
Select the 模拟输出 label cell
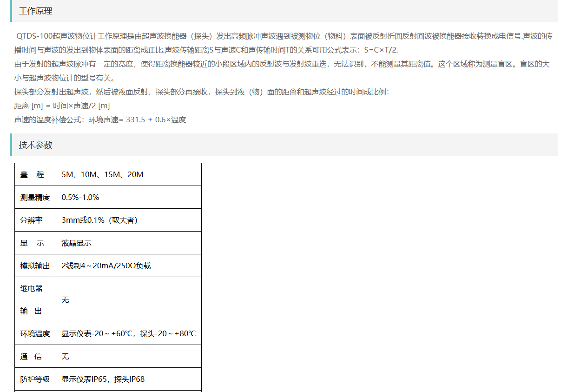point(35,266)
